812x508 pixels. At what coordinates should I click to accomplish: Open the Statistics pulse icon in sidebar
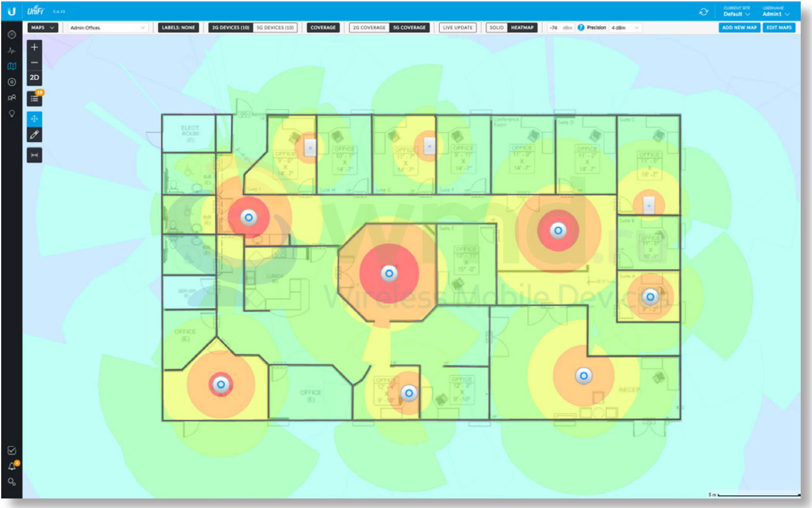pos(11,51)
